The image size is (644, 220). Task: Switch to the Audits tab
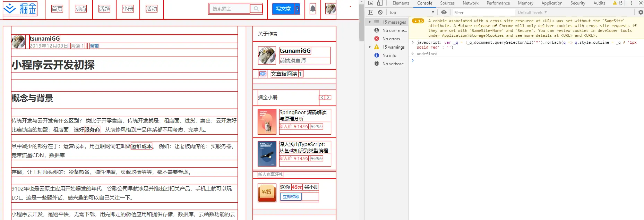click(599, 3)
